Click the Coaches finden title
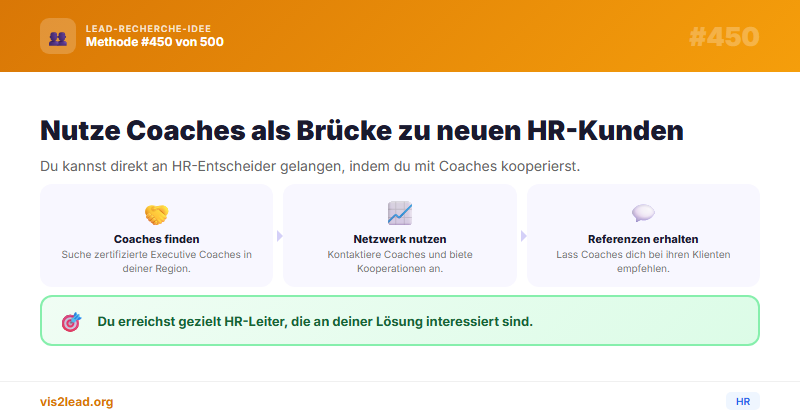800x420 pixels. pyautogui.click(x=157, y=239)
